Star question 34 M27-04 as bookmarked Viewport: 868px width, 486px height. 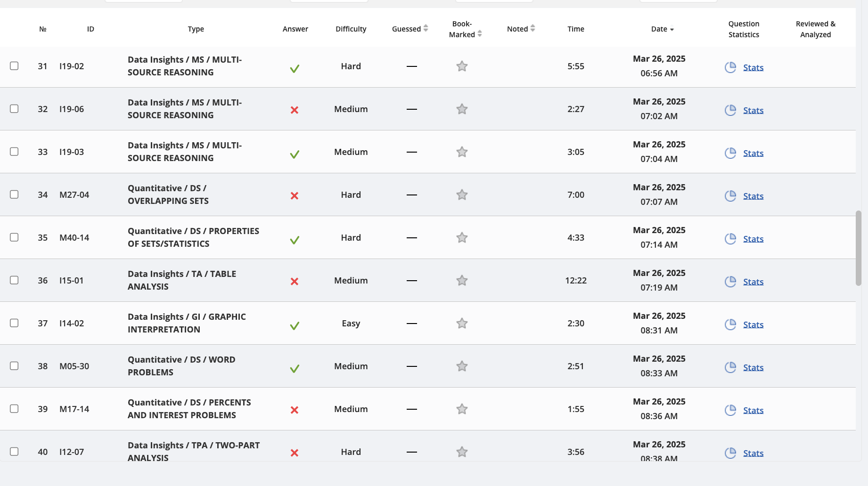462,195
